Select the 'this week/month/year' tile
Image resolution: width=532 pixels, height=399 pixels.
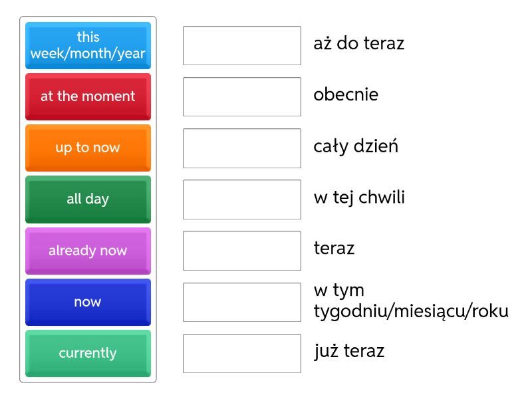88,45
